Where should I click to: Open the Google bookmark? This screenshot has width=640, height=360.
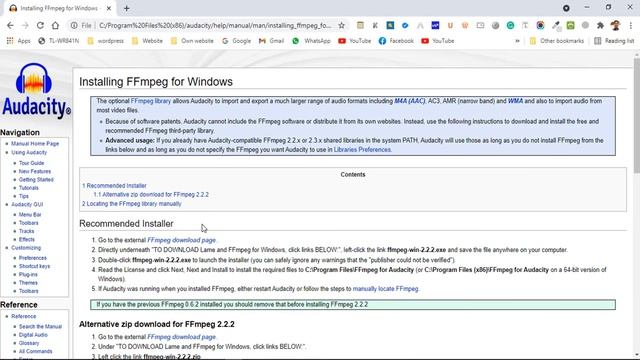point(236,41)
